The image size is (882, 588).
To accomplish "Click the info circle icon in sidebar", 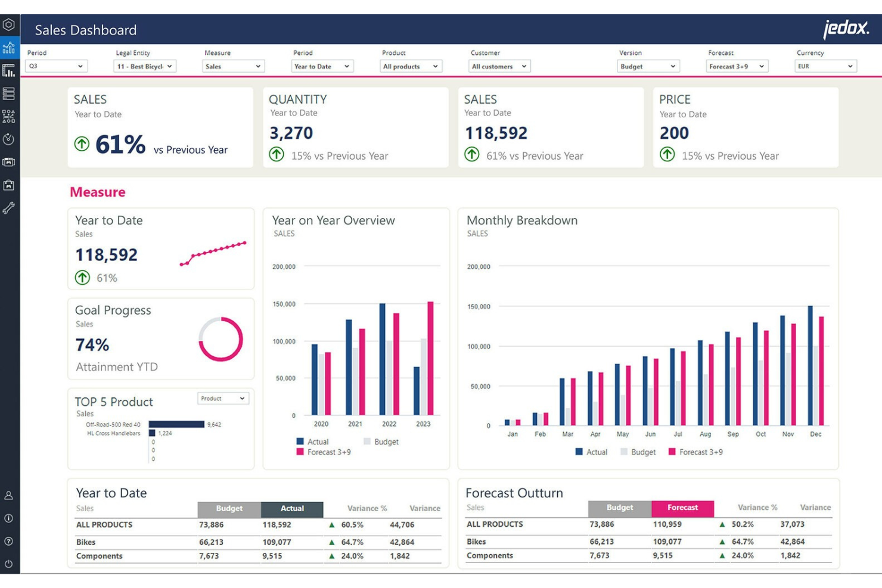I will [x=9, y=518].
